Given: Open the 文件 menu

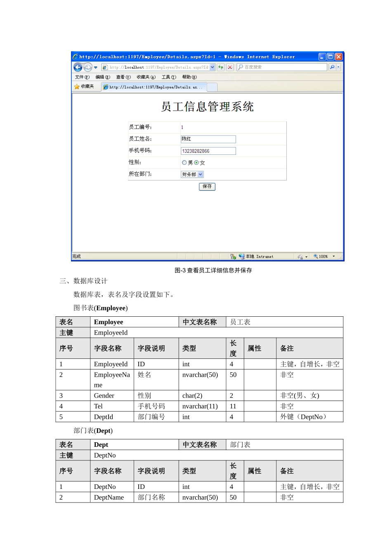Looking at the screenshot, I should [81, 77].
